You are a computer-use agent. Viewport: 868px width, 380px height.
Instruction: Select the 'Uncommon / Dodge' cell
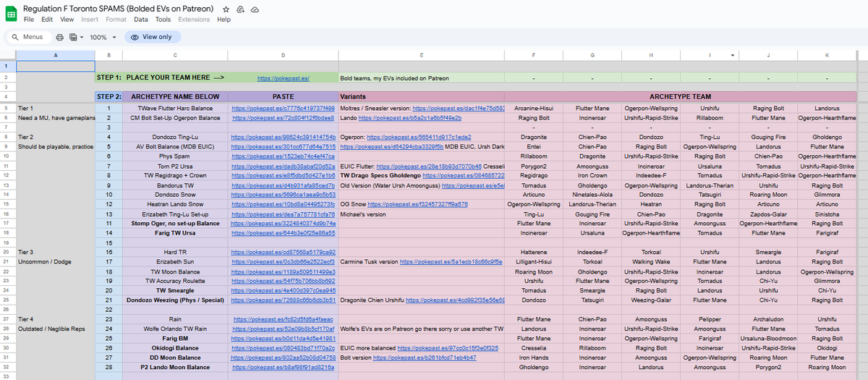tap(56, 261)
